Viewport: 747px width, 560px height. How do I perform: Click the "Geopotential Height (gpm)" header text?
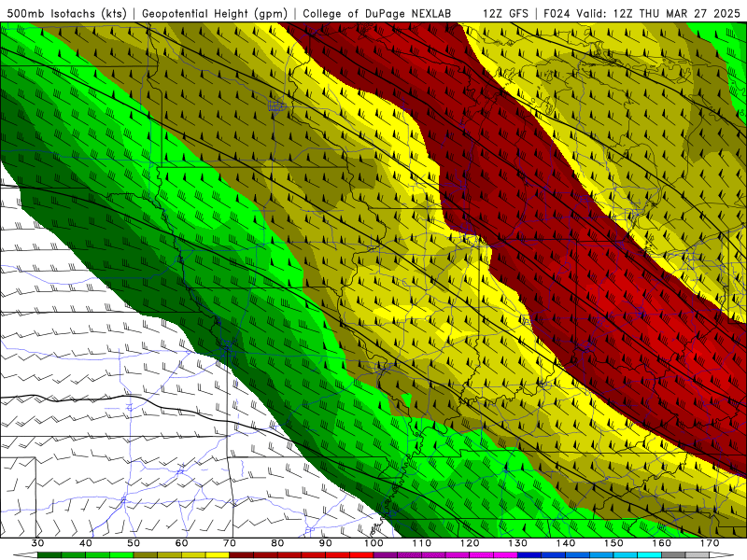point(214,13)
